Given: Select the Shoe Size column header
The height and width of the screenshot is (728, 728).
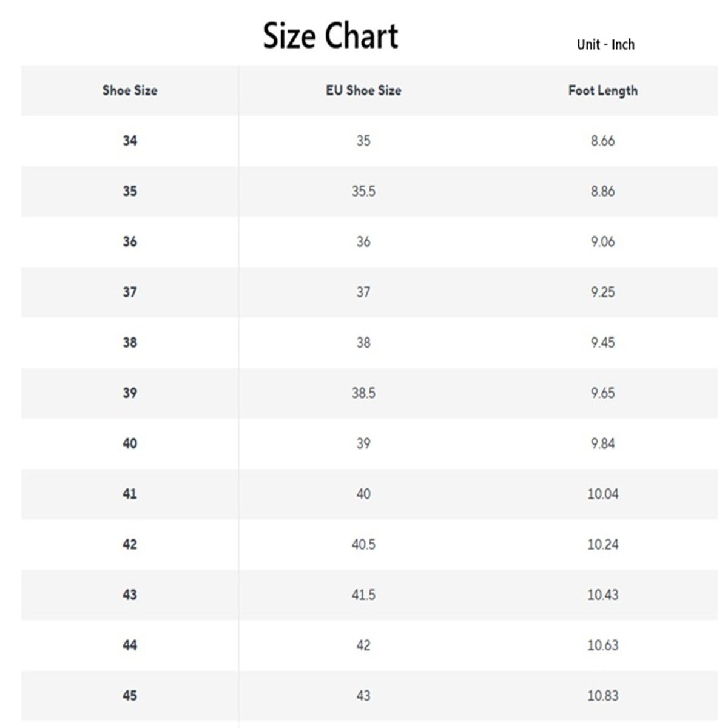Looking at the screenshot, I should pos(130,90).
